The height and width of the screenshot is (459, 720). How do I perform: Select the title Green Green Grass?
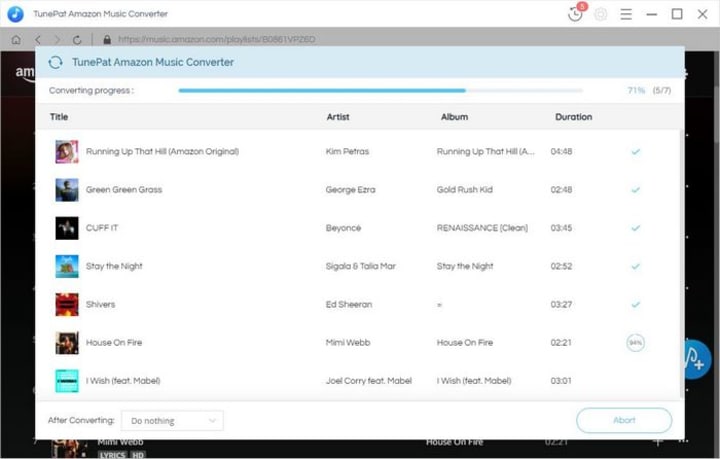(x=124, y=190)
